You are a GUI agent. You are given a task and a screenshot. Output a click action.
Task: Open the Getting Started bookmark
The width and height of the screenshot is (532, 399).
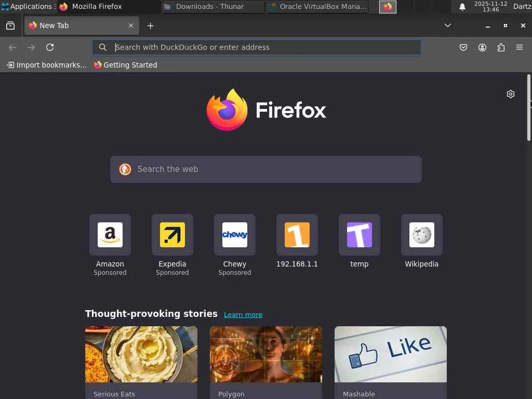(125, 65)
